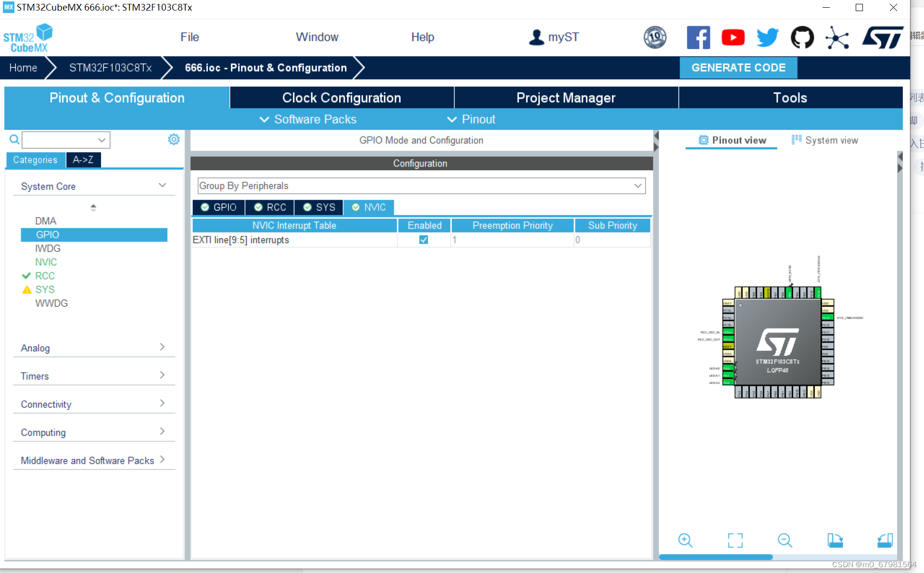
Task: Expand the Connectivity category
Action: coord(162,403)
